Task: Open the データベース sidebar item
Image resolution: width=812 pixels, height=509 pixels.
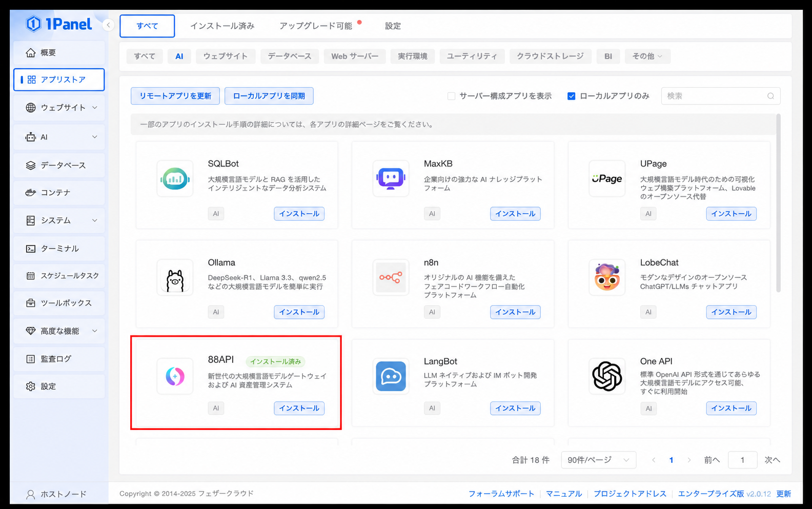Action: 59,165
